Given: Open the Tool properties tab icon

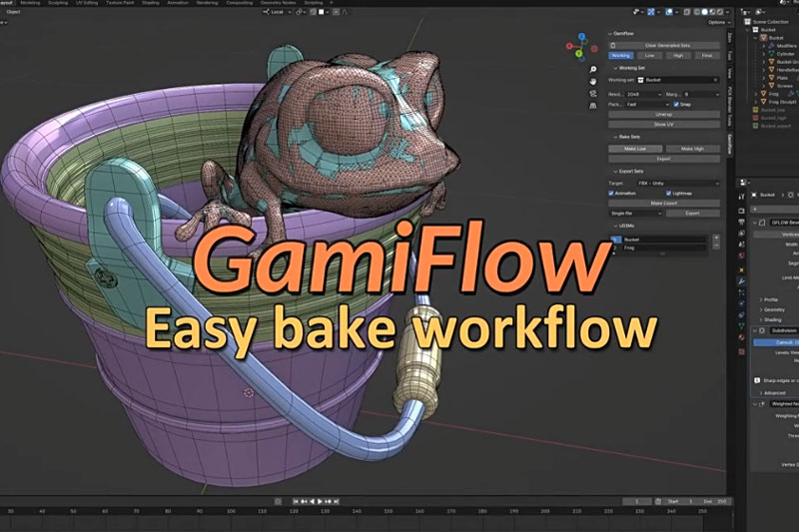Looking at the screenshot, I should pyautogui.click(x=741, y=197).
